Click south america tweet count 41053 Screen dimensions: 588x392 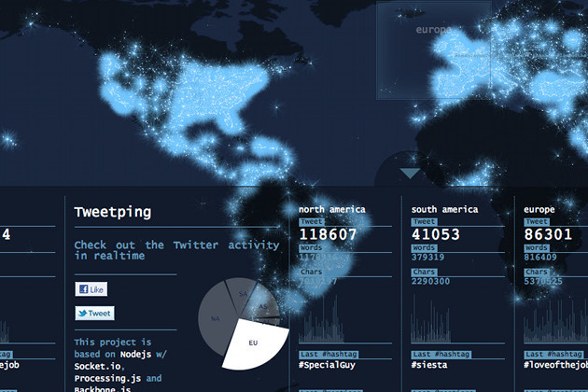(x=438, y=235)
